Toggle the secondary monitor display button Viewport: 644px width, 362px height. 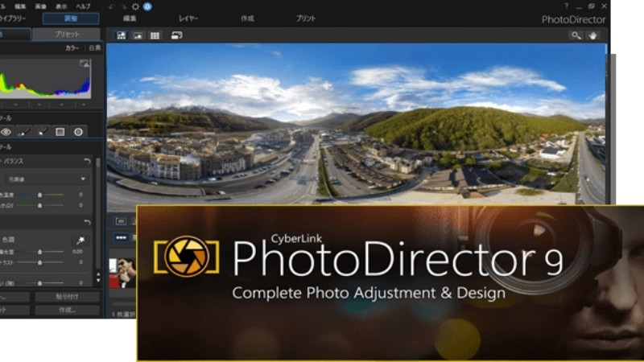(176, 35)
